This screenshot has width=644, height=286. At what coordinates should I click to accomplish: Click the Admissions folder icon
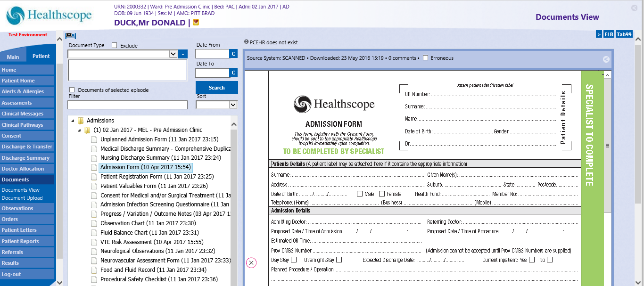(81, 121)
